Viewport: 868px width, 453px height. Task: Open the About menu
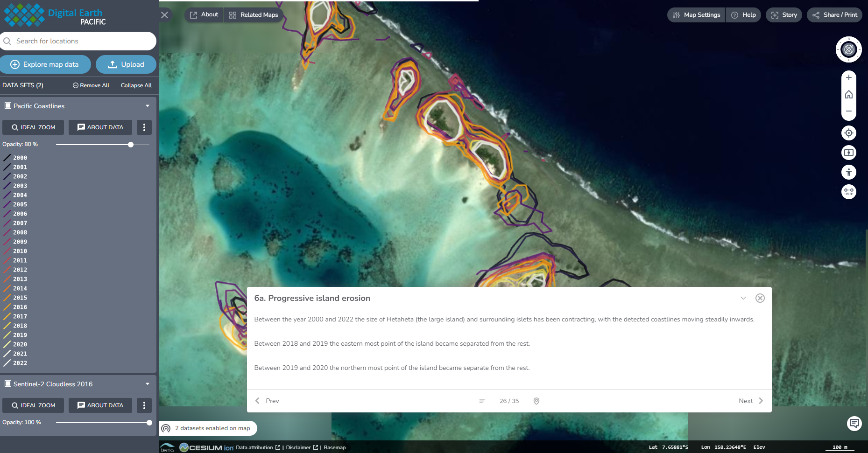[204, 15]
